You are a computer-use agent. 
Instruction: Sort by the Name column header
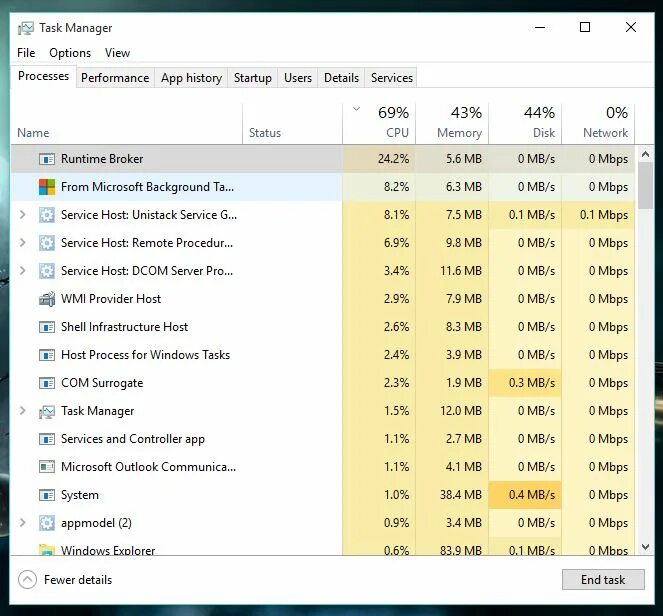126,123
